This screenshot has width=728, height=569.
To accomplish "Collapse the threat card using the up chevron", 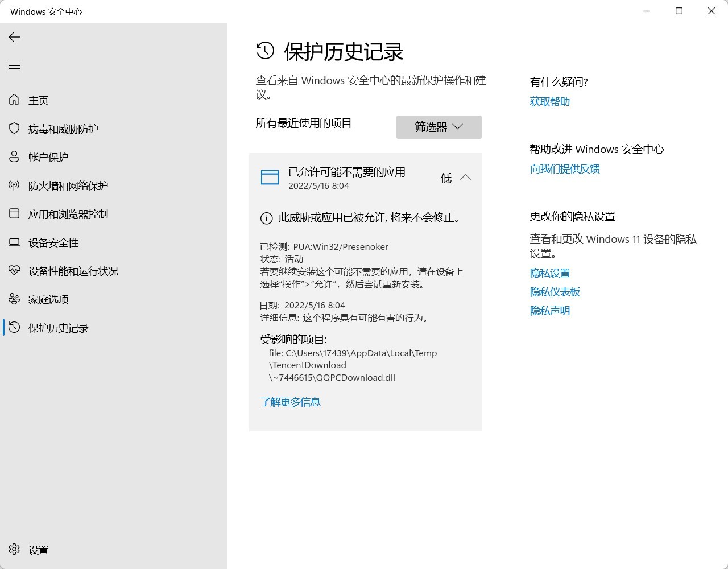I will [465, 178].
